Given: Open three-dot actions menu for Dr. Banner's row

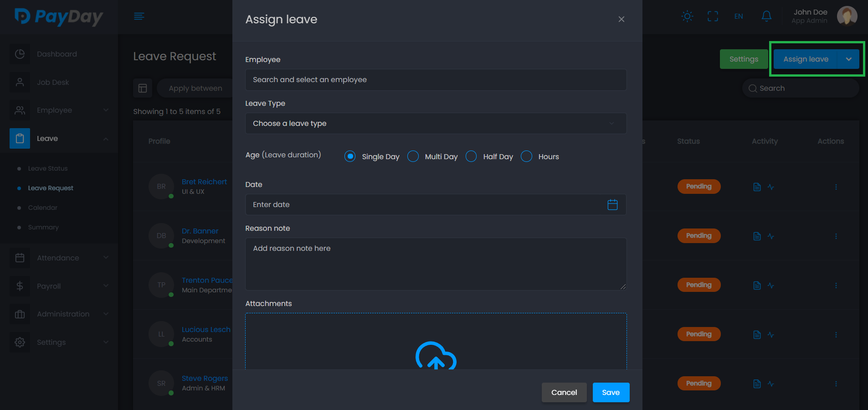Looking at the screenshot, I should (x=836, y=236).
